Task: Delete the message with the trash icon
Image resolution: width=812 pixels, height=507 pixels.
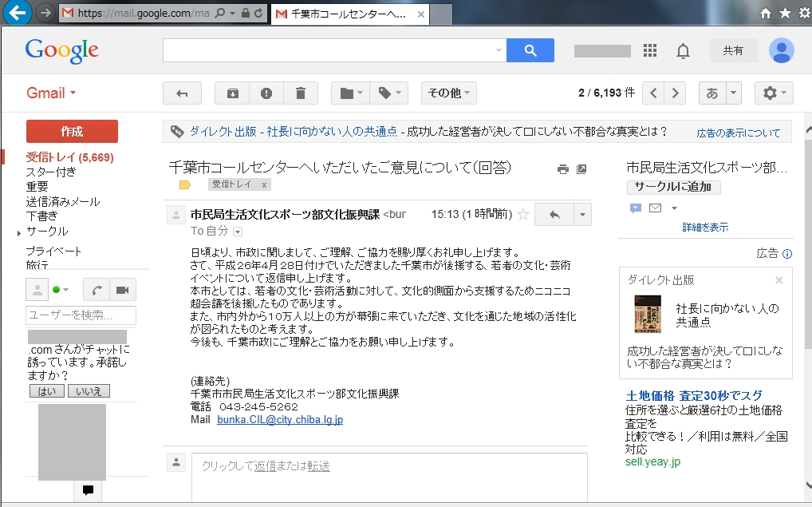Action: point(301,93)
